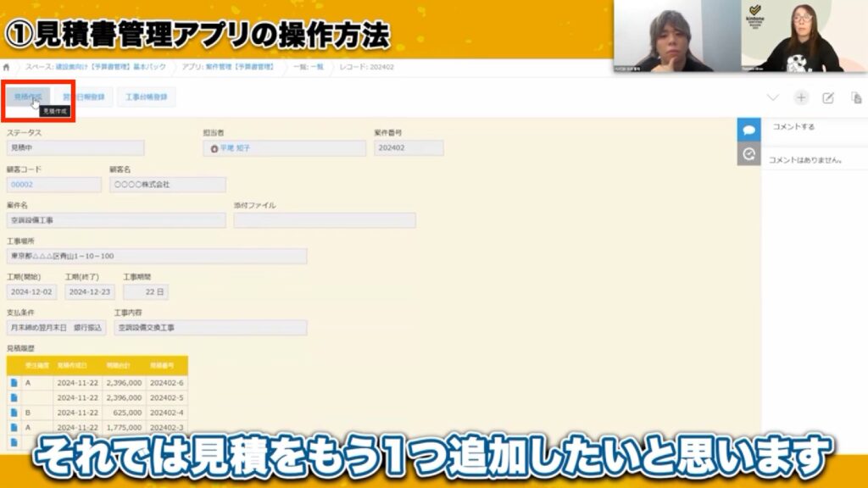Click the customer name ○○○○株式会社
868x488 pixels.
(167, 184)
